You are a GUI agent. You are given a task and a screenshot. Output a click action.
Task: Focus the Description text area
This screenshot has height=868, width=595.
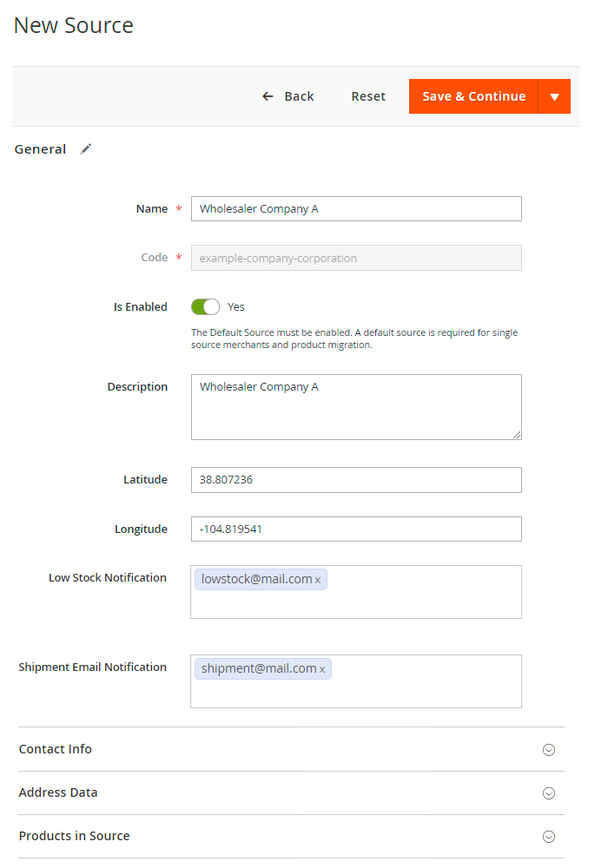356,407
